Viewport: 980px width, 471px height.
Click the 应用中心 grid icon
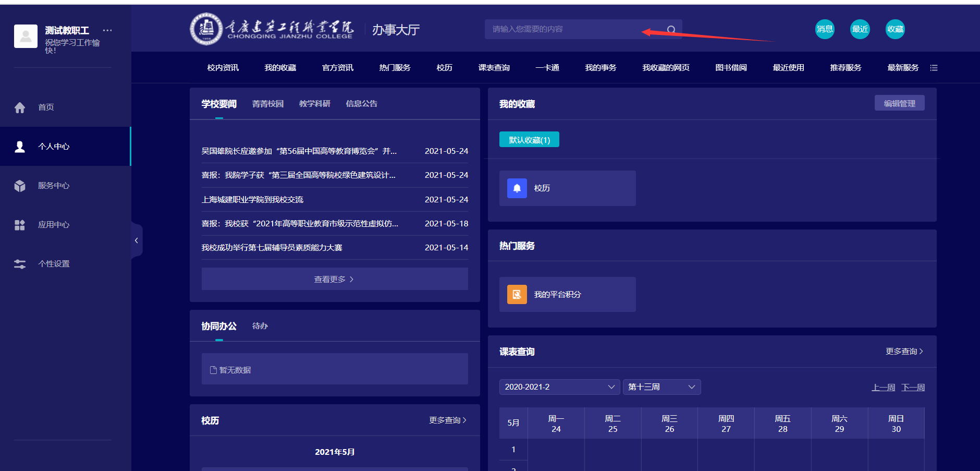point(20,225)
